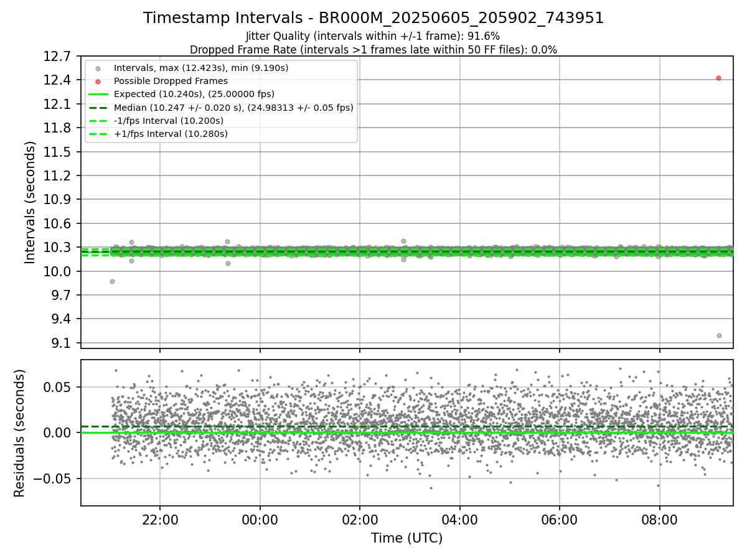This screenshot has height=560, width=747.
Task: Click the Dropped Frame Rate 0.0% subtitle
Action: point(374,50)
